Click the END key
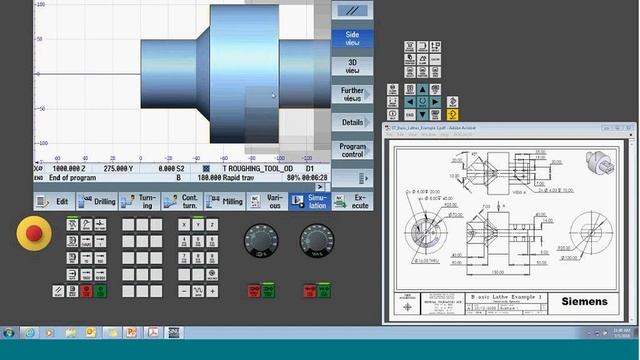Screen dimensions: 640x360 point(410,114)
